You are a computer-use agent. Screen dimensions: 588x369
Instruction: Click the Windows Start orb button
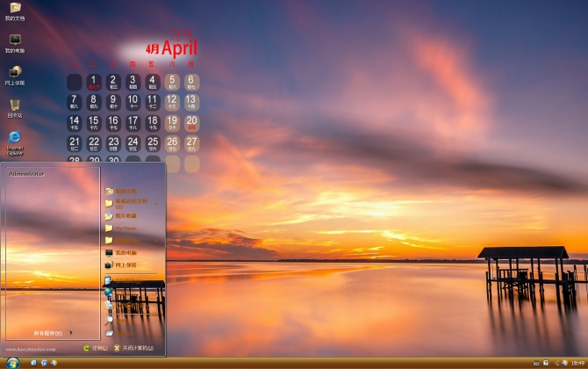[x=12, y=362]
